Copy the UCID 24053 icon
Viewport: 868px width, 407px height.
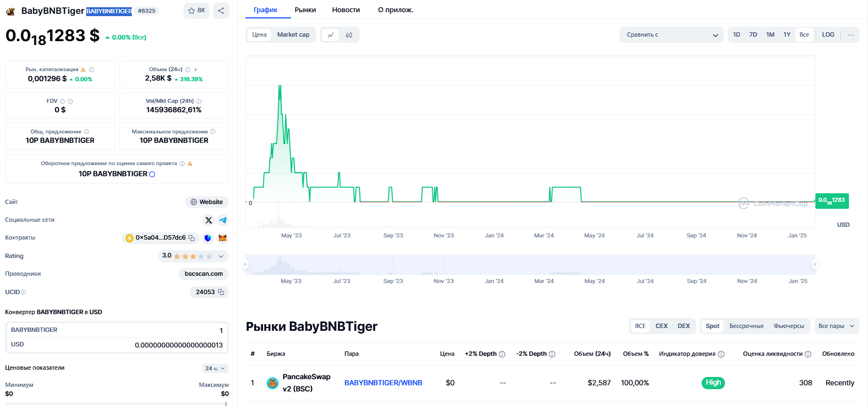pyautogui.click(x=221, y=292)
